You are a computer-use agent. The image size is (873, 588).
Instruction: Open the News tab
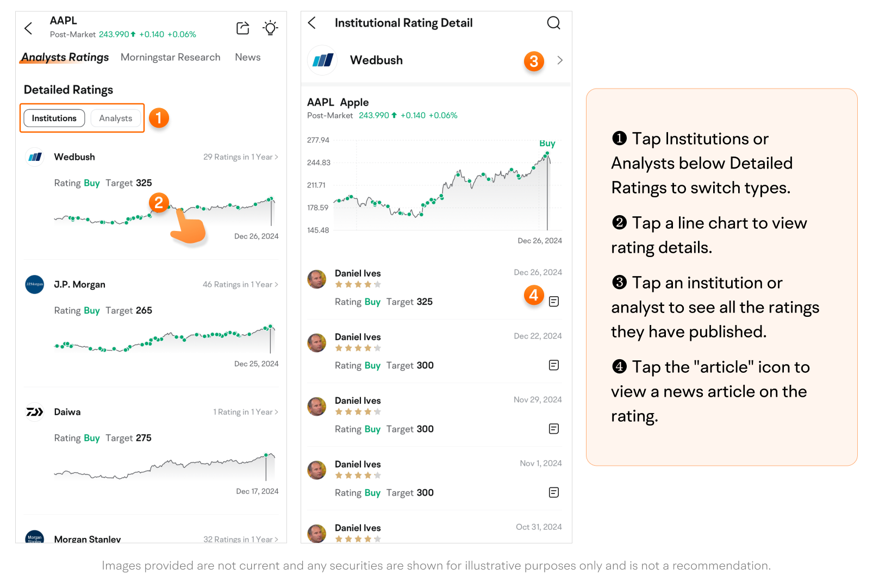pos(247,58)
